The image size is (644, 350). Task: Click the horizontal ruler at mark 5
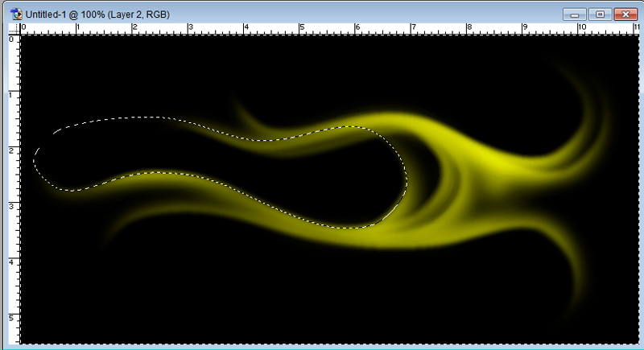(299, 29)
